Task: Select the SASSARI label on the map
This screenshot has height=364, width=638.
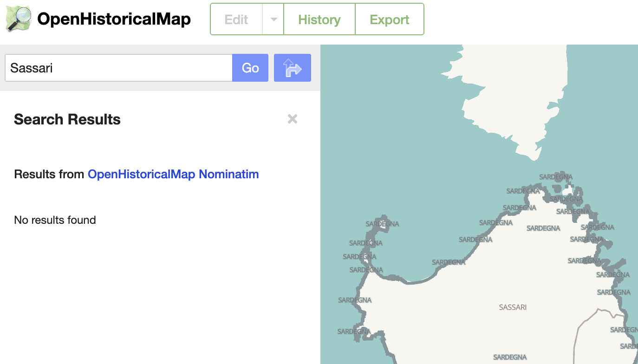Action: tap(513, 307)
